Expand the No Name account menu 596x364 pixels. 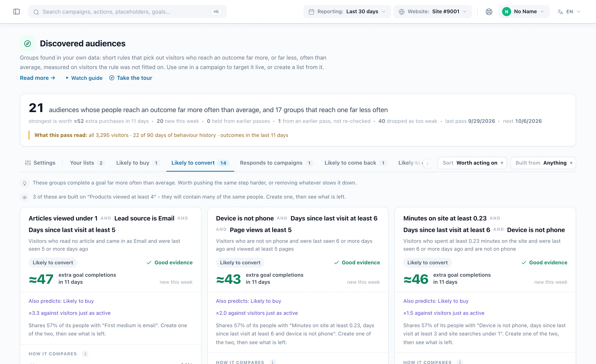[x=524, y=12]
